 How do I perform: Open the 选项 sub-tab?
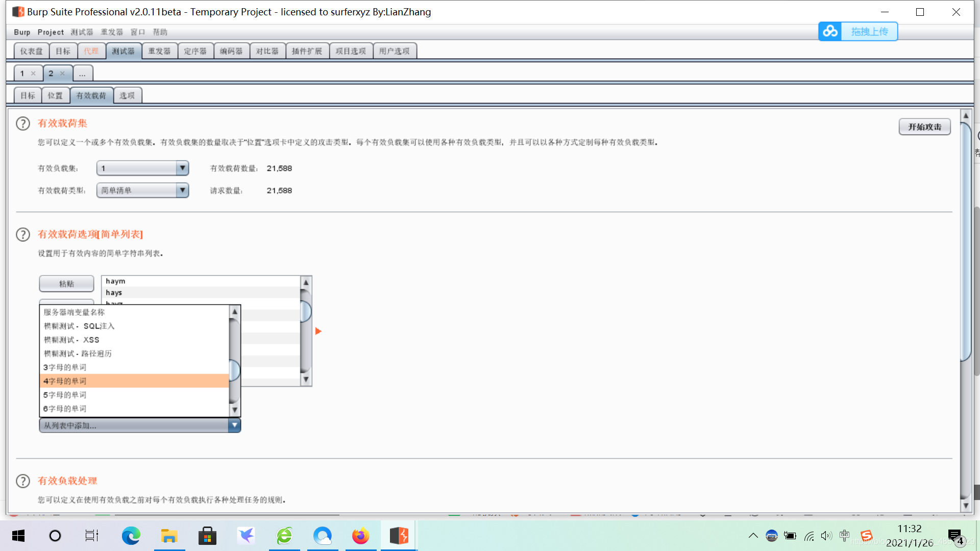click(x=127, y=95)
